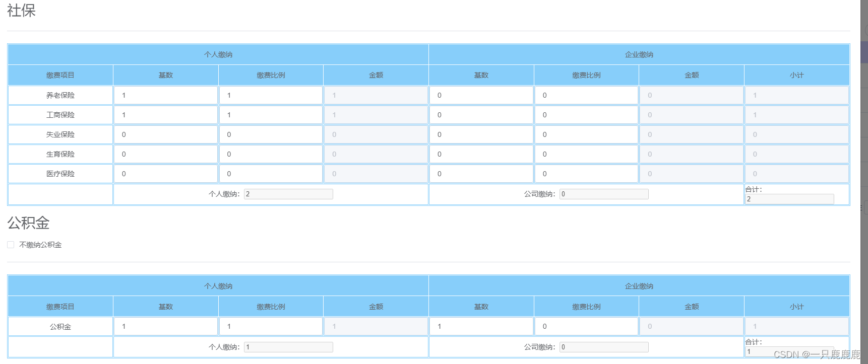Click 医疗保险 personal 缴费比例 input field
Image resolution: width=868 pixels, height=364 pixels.
271,174
